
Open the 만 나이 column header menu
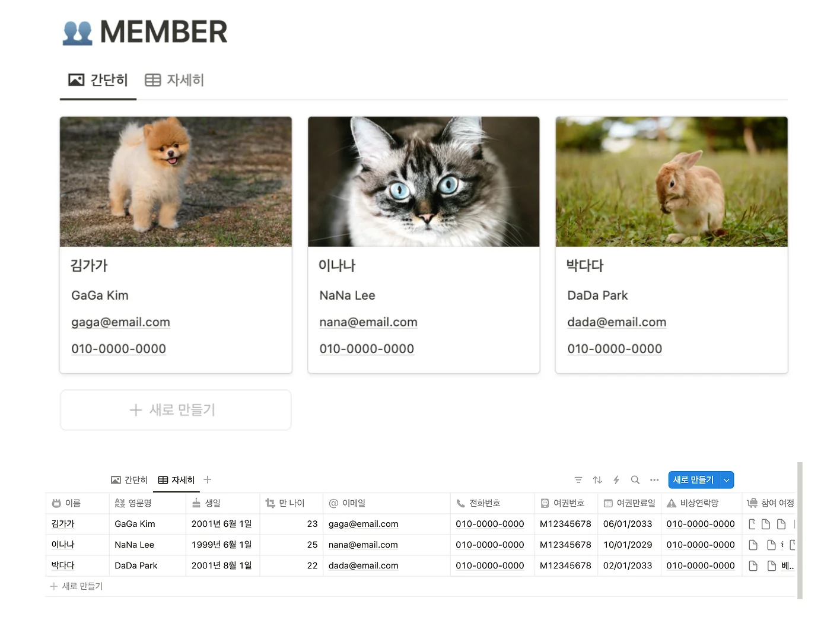(291, 503)
